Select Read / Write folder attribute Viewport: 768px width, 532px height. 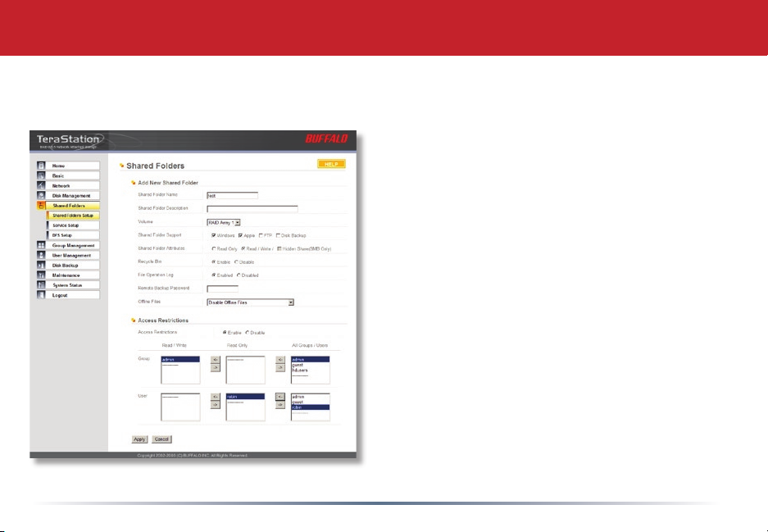(243, 249)
